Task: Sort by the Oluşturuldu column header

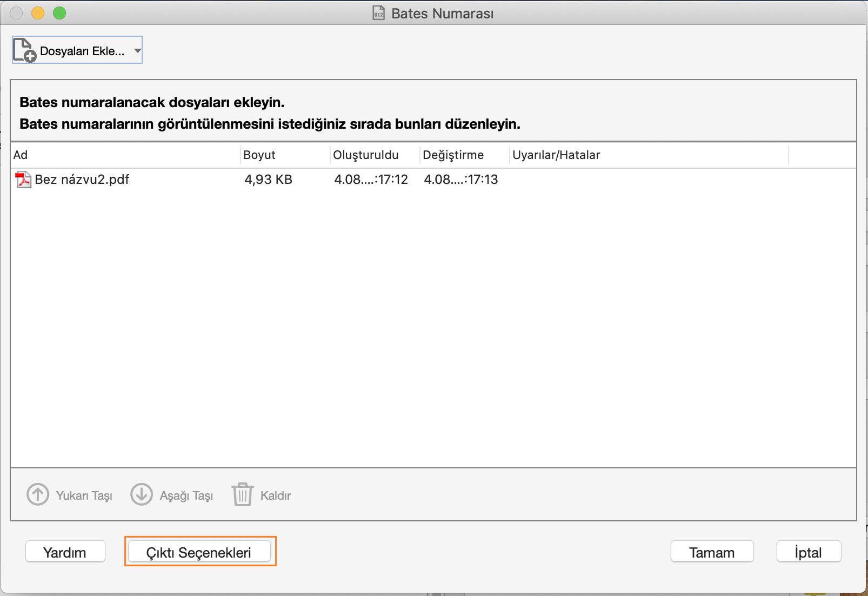Action: (374, 155)
